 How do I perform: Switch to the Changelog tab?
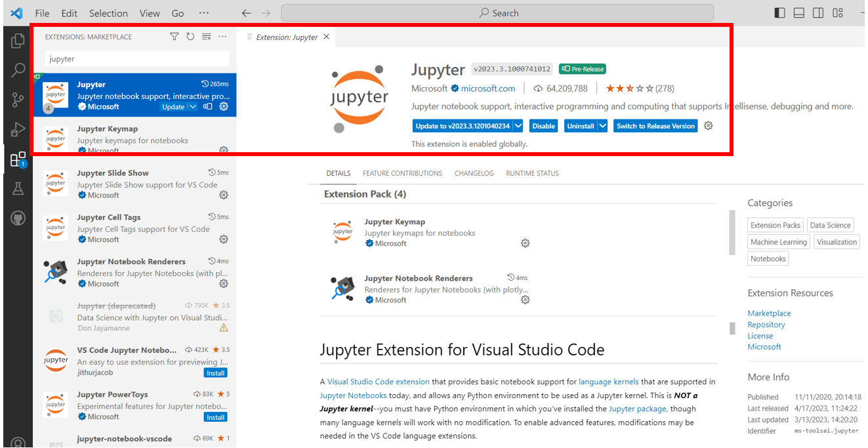pyautogui.click(x=474, y=173)
